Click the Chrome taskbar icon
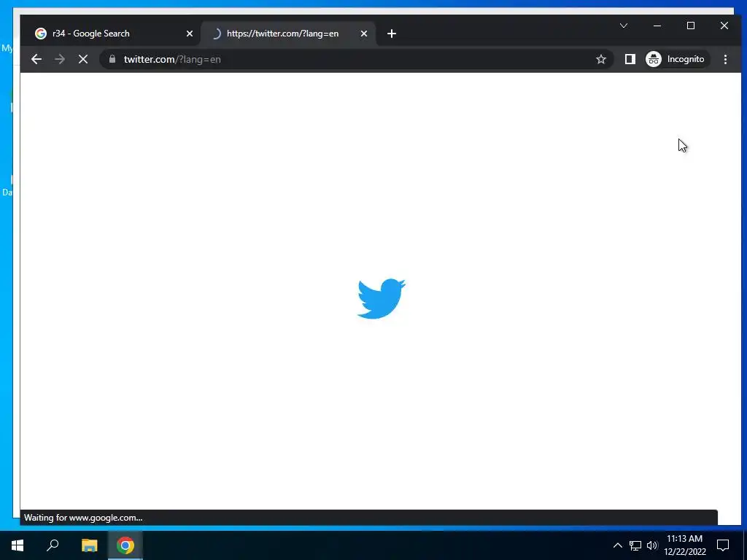Viewport: 747px width, 560px height. (125, 545)
